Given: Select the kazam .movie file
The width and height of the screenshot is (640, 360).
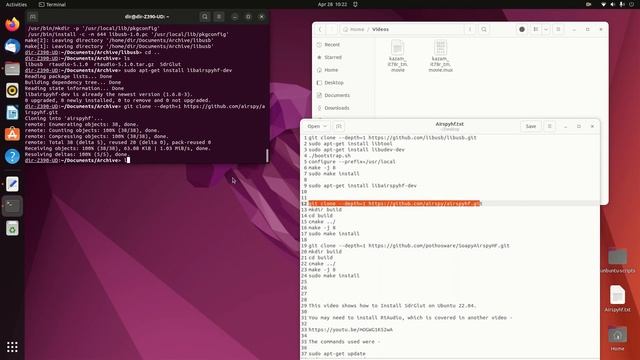Looking at the screenshot, I should 398,56.
